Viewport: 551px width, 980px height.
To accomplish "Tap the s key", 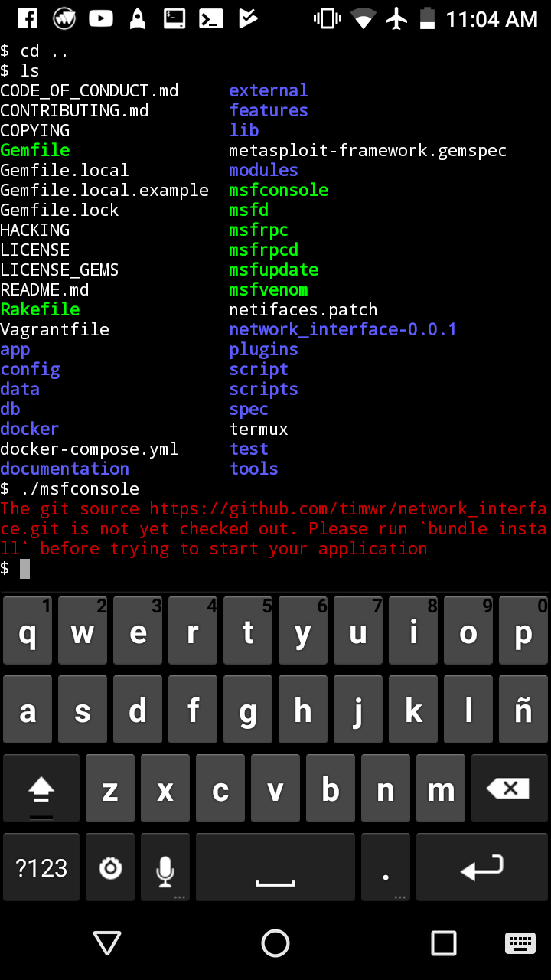I will (83, 710).
